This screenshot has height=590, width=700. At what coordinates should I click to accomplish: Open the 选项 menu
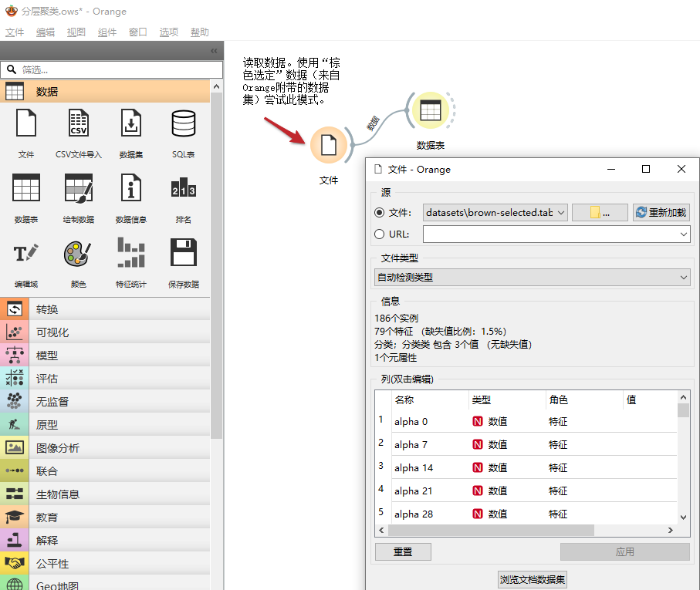[169, 32]
